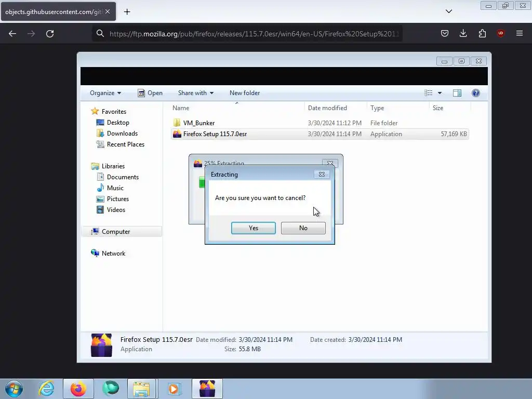Open the Pictures library
This screenshot has width=532, height=399.
click(x=118, y=199)
